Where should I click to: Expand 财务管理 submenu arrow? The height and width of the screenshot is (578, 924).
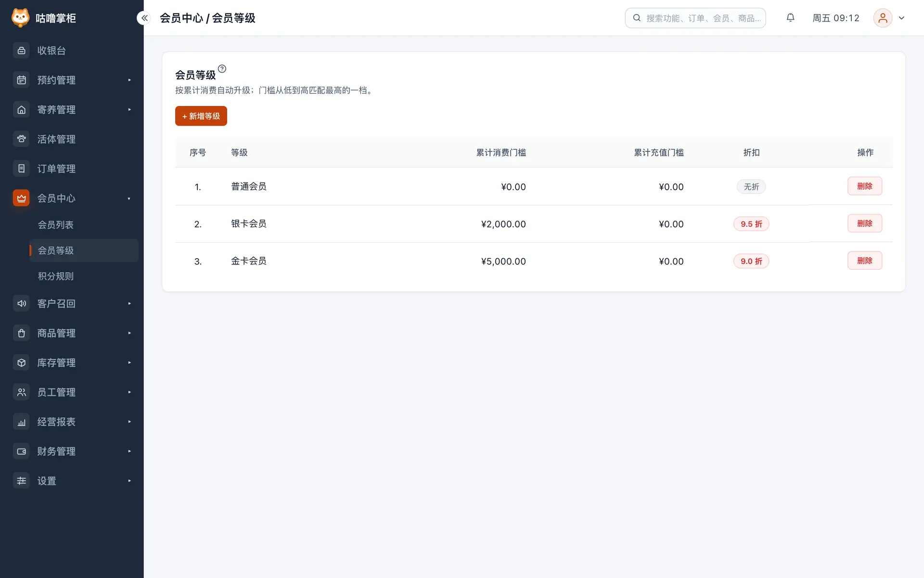pyautogui.click(x=129, y=451)
